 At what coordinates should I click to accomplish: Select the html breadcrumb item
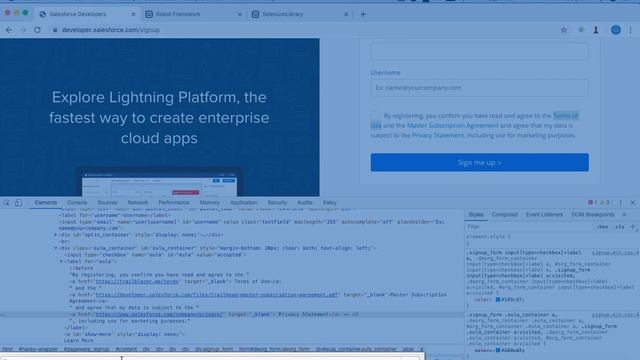point(7,349)
